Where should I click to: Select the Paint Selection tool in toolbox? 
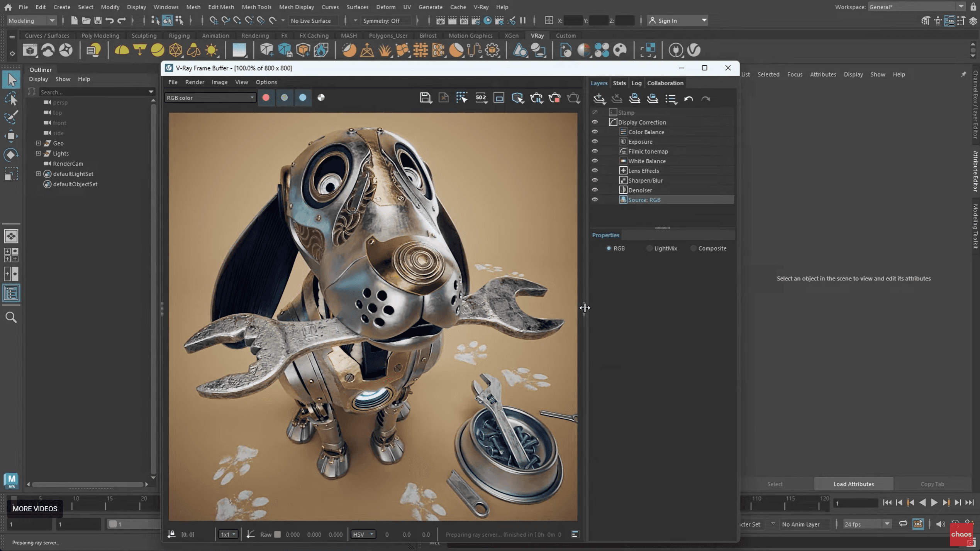[x=11, y=118]
